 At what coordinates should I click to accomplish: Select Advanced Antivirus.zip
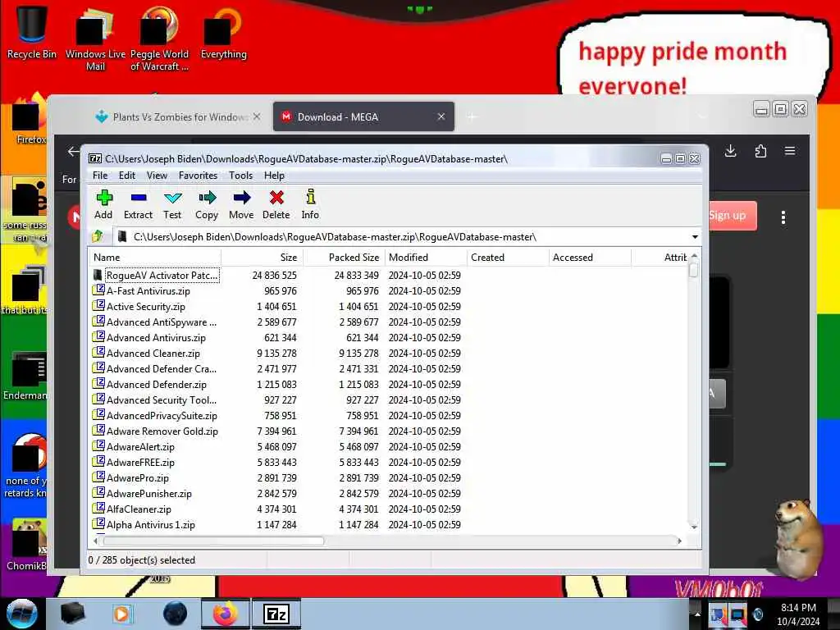click(x=156, y=337)
